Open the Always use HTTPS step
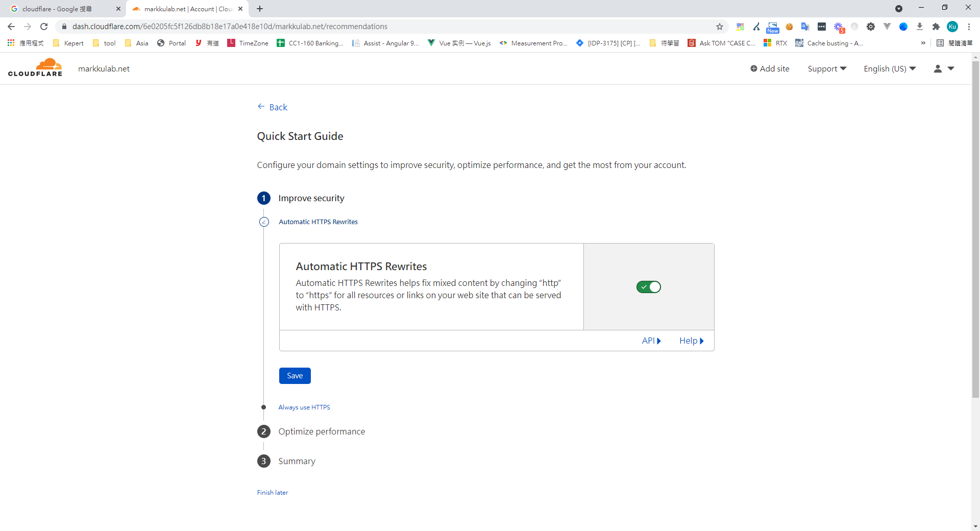This screenshot has width=980, height=531. 304,407
